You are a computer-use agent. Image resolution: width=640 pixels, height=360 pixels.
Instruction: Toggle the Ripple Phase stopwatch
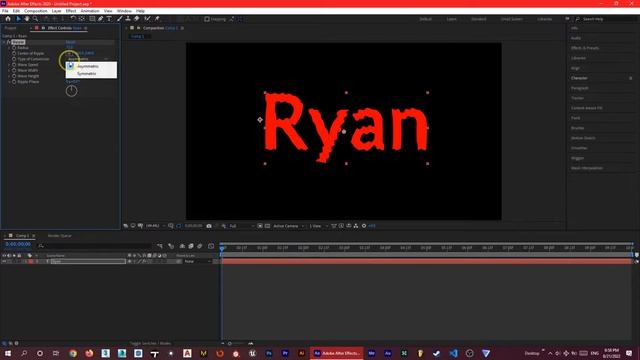click(14, 82)
